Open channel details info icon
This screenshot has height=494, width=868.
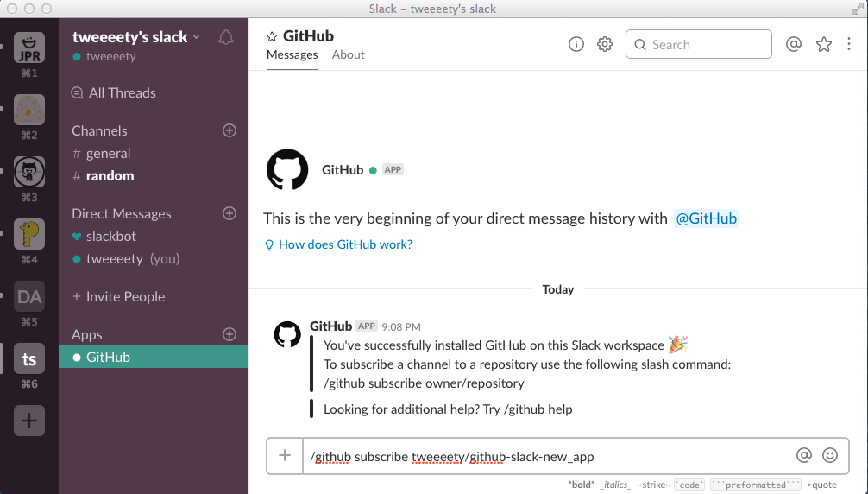pos(576,44)
